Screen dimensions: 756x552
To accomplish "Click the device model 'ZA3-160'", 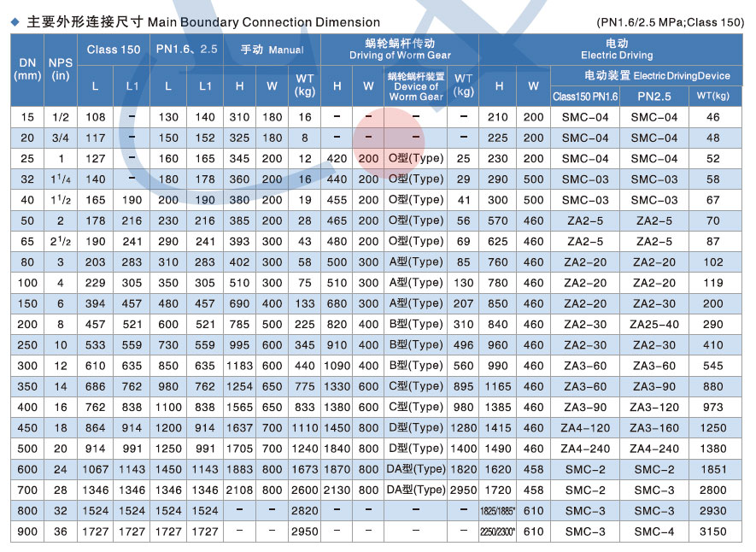I will tap(654, 428).
